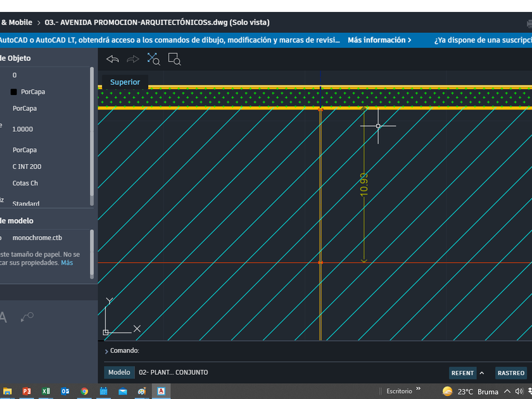This screenshot has height=399, width=532.
Task: Launch Google Chrome from the taskbar
Action: tap(84, 391)
